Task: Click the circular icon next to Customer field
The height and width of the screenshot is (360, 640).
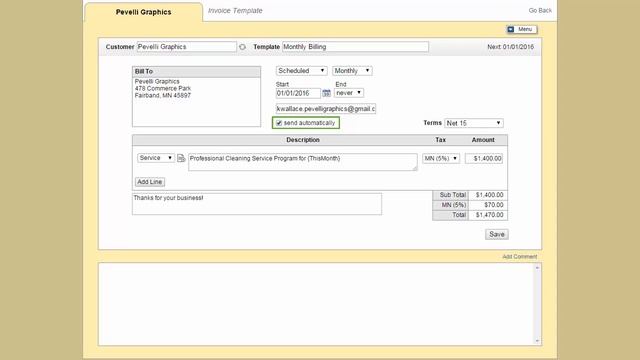Action: 242,47
